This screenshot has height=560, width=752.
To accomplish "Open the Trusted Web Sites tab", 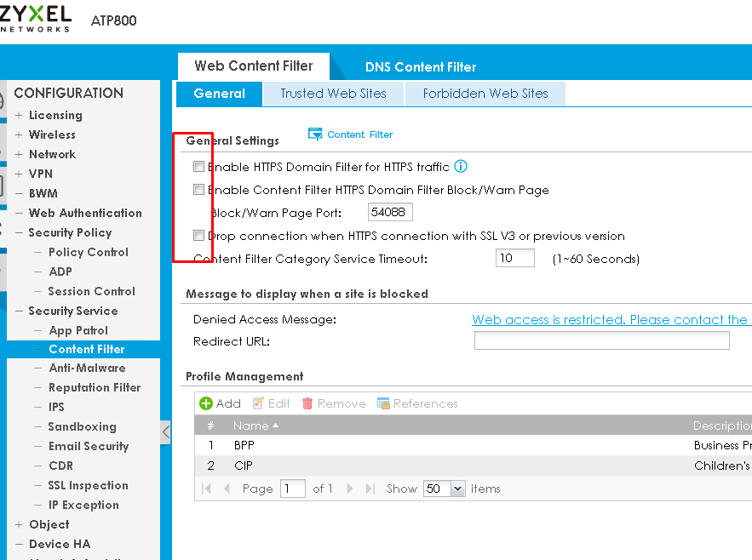I will click(333, 94).
